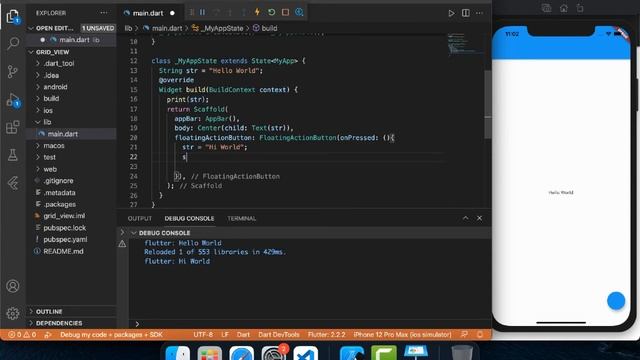Click the iPhone 12 Pro Max device selector

click(402, 335)
